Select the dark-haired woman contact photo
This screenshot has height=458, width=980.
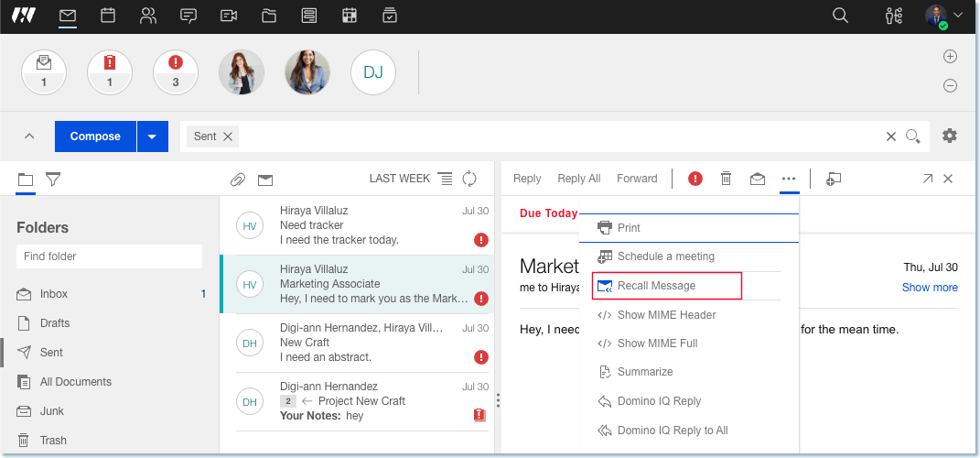point(307,72)
